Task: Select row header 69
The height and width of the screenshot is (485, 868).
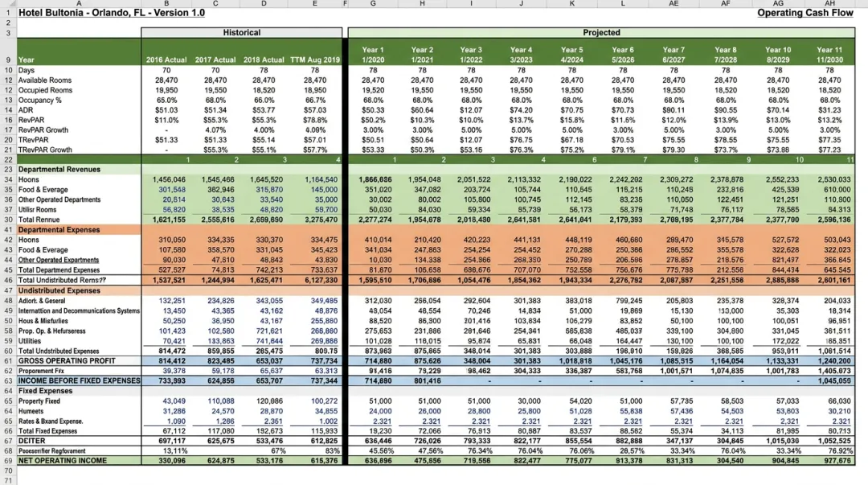Action: (x=8, y=461)
